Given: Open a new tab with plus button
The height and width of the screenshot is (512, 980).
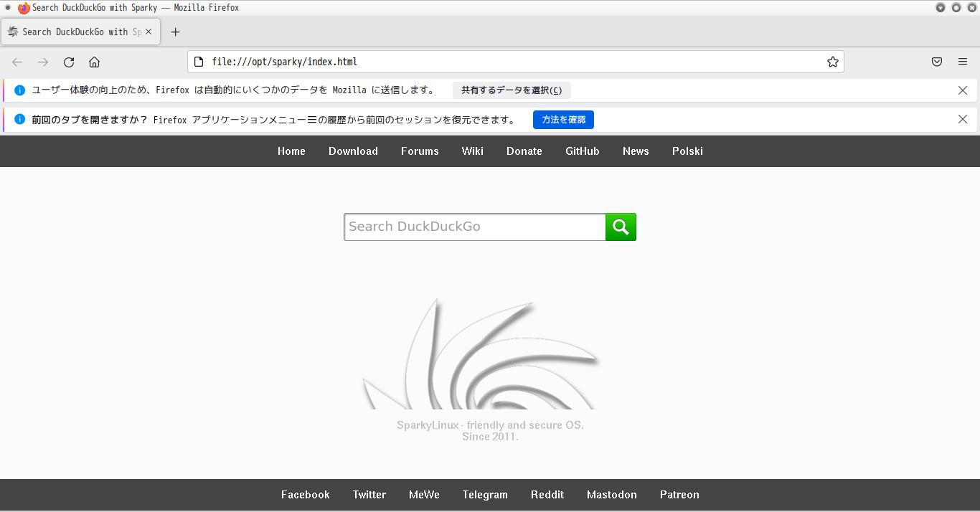Looking at the screenshot, I should click(175, 32).
